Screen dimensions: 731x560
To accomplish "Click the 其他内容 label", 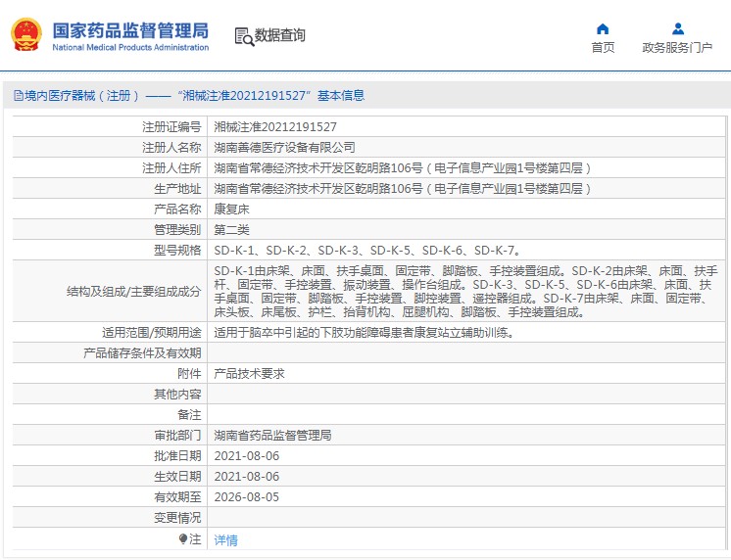I will [x=177, y=395].
